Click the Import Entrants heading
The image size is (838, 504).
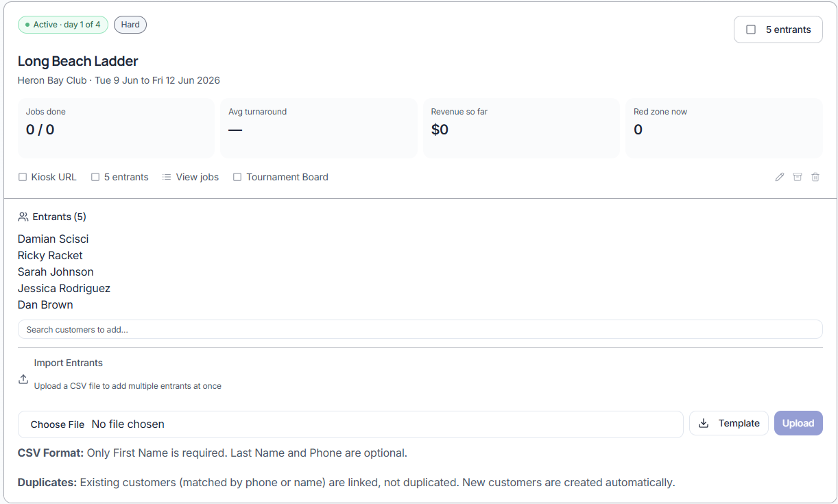[x=69, y=363]
